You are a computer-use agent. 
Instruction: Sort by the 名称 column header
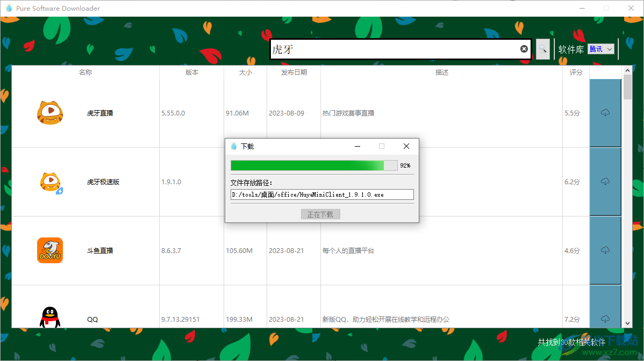coord(85,72)
